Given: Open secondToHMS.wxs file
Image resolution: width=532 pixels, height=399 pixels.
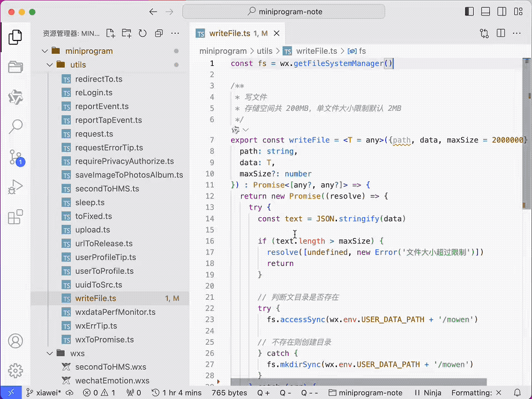Looking at the screenshot, I should click(110, 367).
